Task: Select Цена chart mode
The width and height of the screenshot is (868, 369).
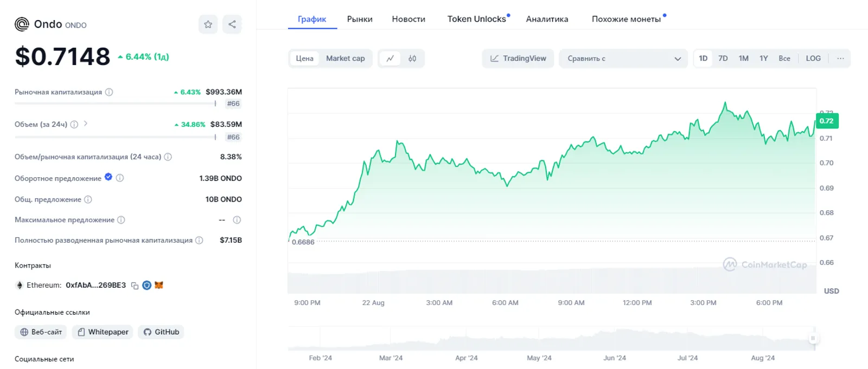Action: point(304,59)
